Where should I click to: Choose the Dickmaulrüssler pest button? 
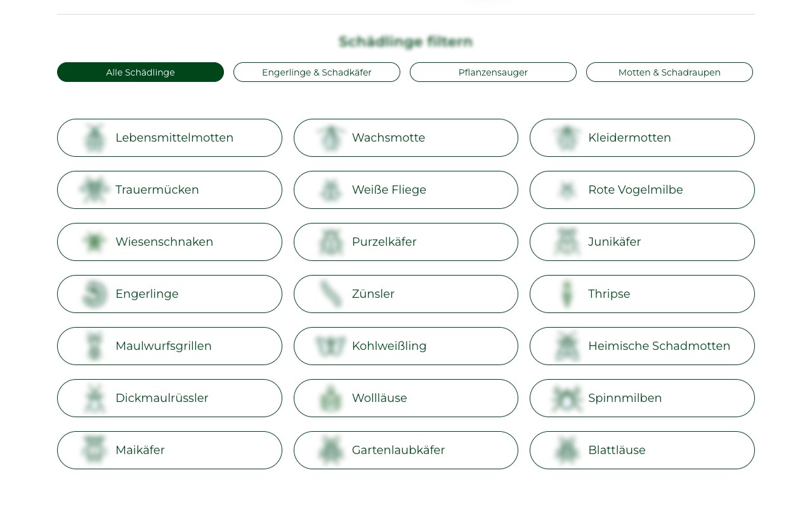pyautogui.click(x=169, y=398)
